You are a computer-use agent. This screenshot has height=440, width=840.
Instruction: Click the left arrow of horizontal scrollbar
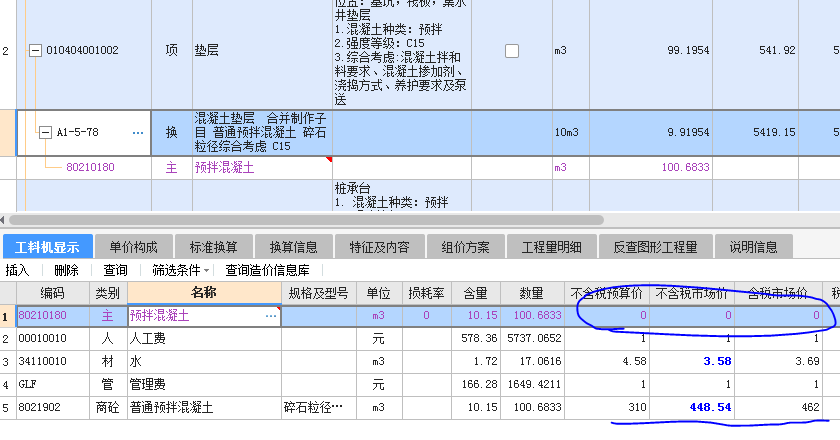click(3, 220)
